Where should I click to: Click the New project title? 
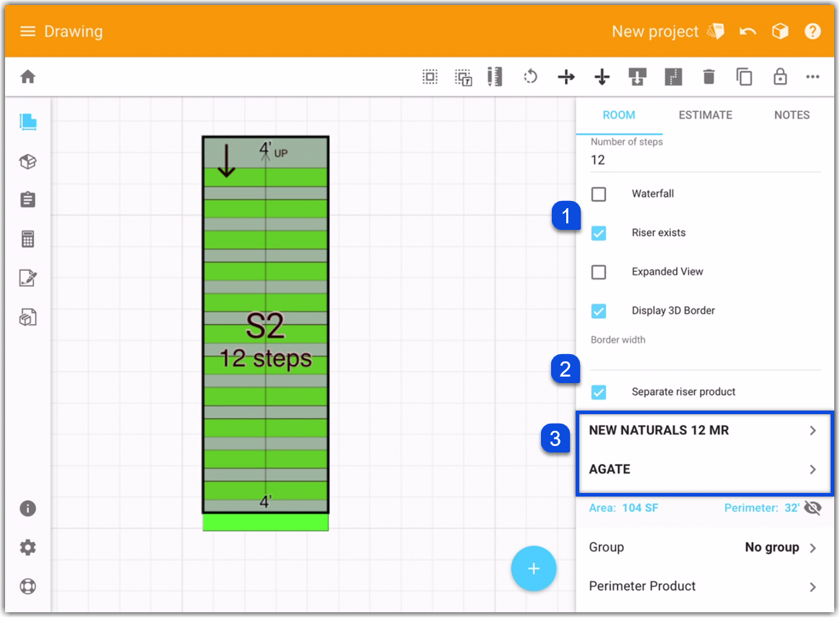click(655, 32)
